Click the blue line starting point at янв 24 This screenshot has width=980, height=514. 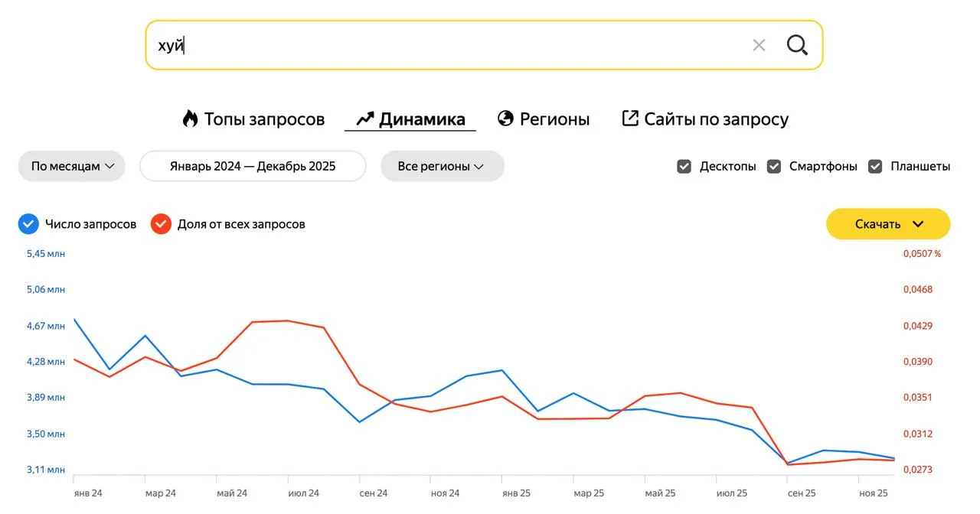coord(74,319)
